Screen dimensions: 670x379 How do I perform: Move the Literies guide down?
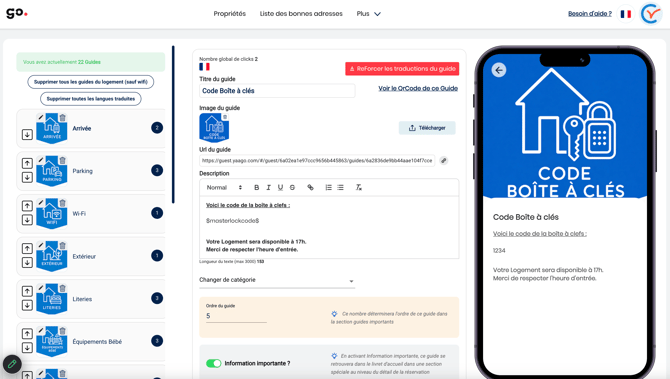tap(27, 306)
